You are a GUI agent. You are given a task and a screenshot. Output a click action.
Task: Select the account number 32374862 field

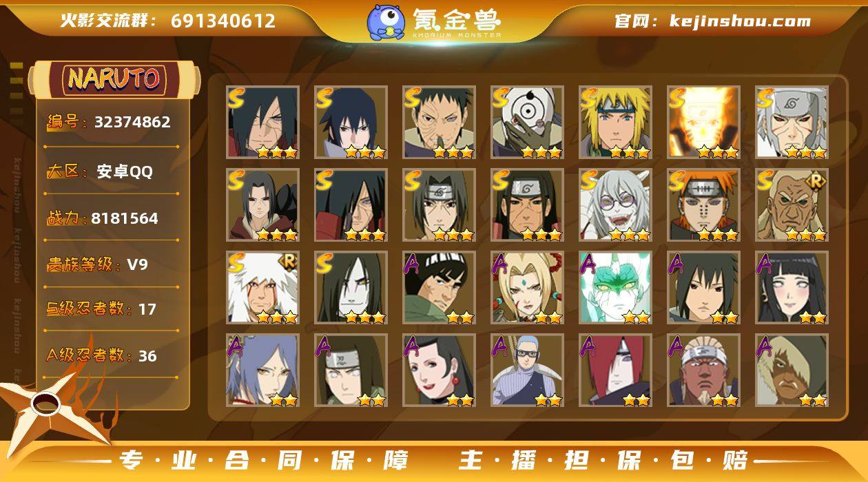tap(109, 123)
